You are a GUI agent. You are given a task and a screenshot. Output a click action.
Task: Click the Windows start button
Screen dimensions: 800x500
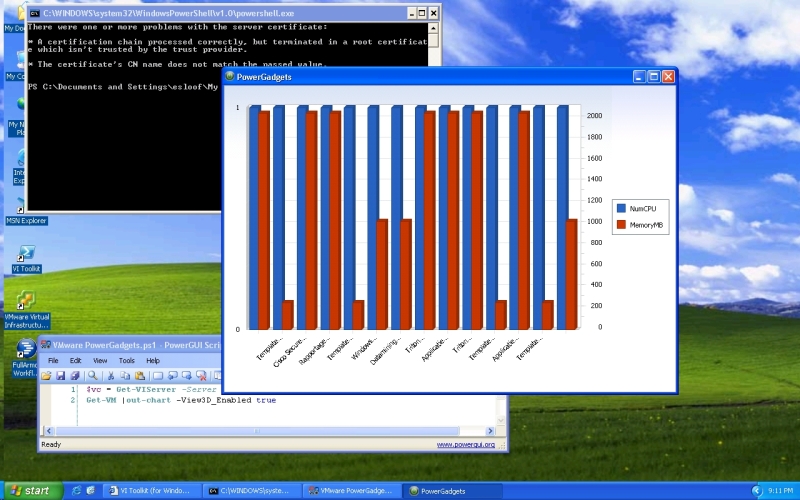tap(32, 491)
